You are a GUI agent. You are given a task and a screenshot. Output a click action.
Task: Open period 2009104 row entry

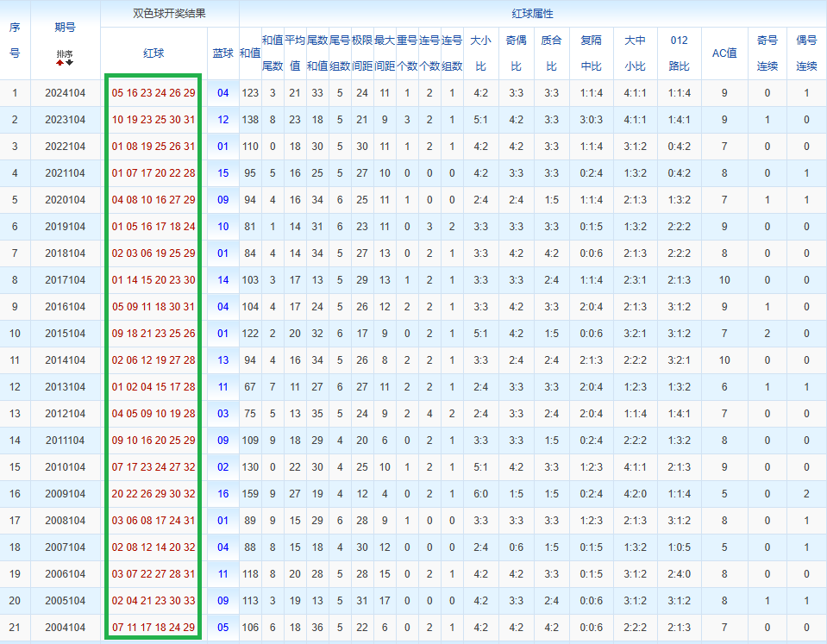pos(65,494)
